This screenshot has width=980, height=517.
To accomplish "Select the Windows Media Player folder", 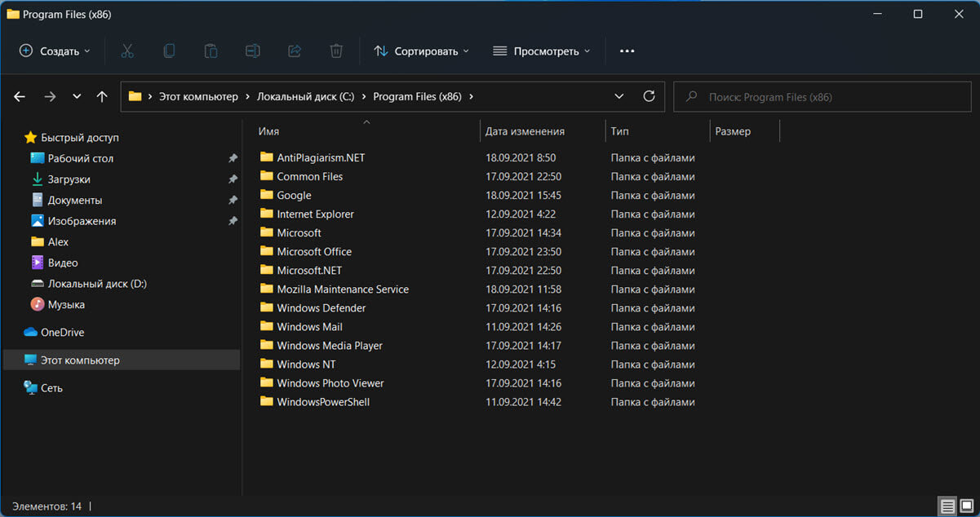I will (x=330, y=345).
